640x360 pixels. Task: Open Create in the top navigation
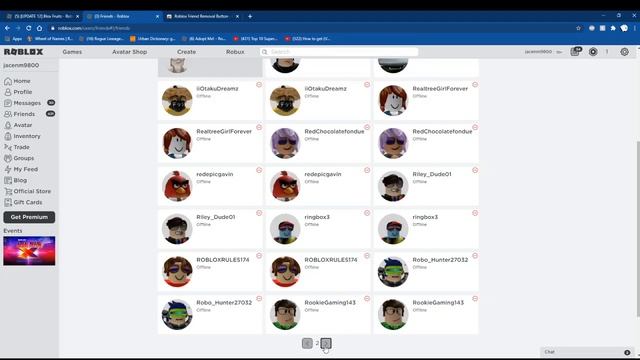(186, 52)
